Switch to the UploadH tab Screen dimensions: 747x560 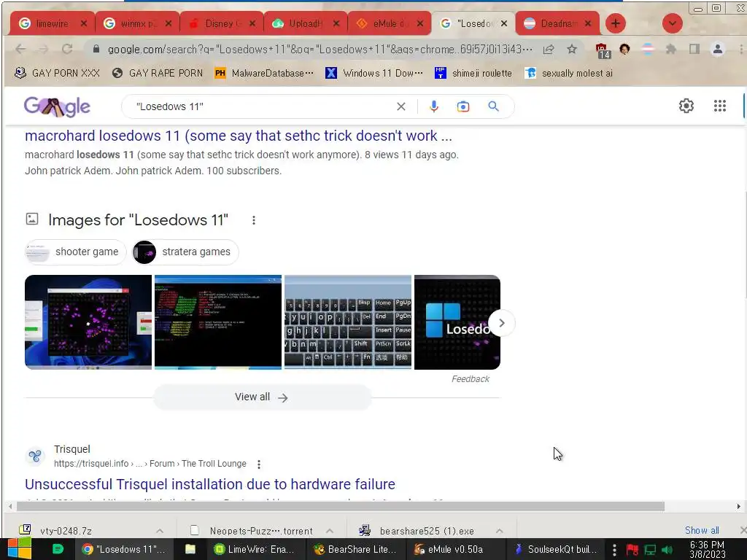pos(306,23)
